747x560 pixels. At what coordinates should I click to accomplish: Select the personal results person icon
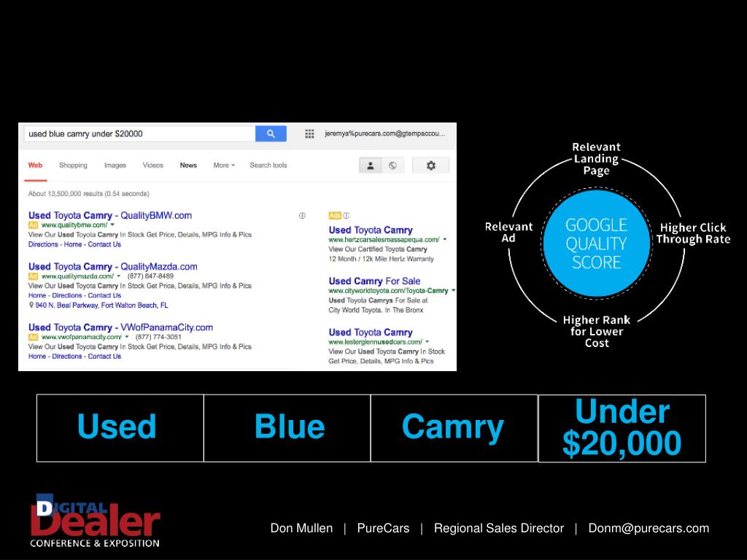pos(370,166)
